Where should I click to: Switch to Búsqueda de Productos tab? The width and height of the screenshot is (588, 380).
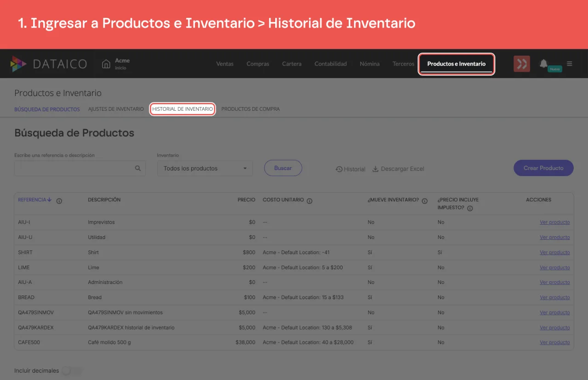47,109
